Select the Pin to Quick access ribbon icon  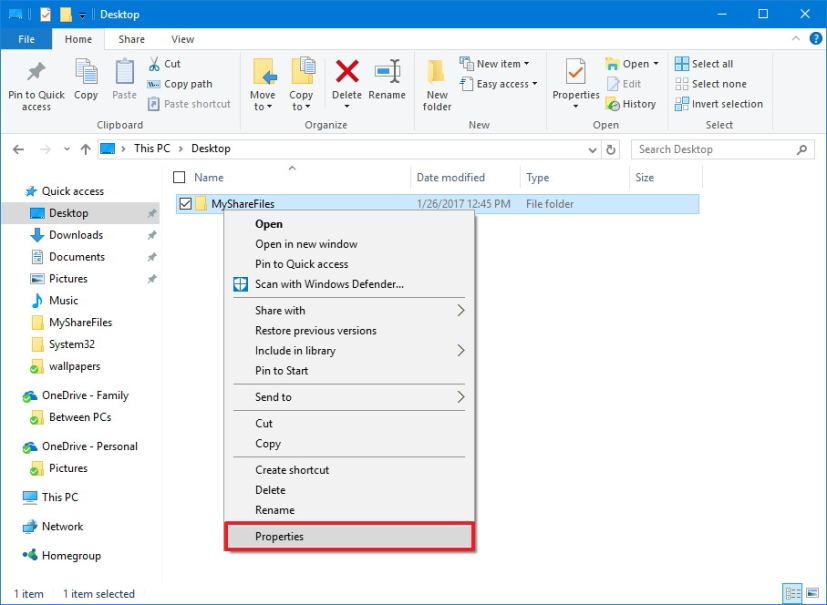click(x=35, y=84)
